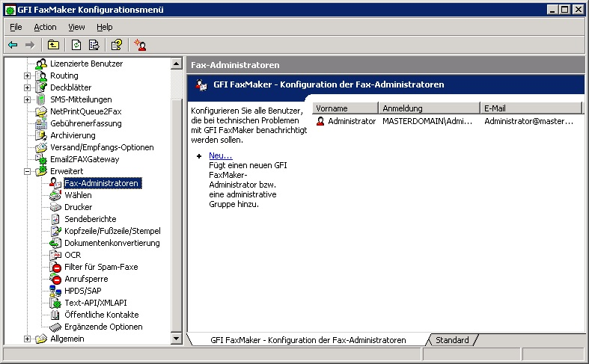The image size is (589, 364).
Task: Sort by the Vorname column header
Action: (x=345, y=108)
